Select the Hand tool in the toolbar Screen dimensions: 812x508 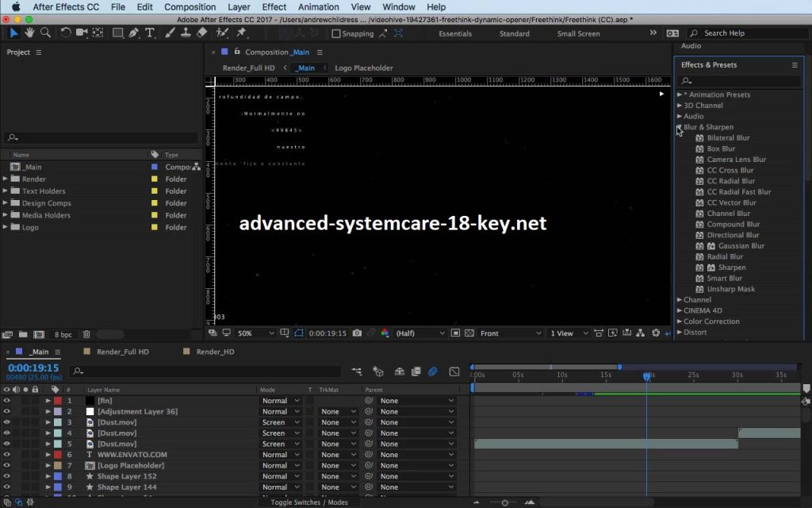point(30,33)
